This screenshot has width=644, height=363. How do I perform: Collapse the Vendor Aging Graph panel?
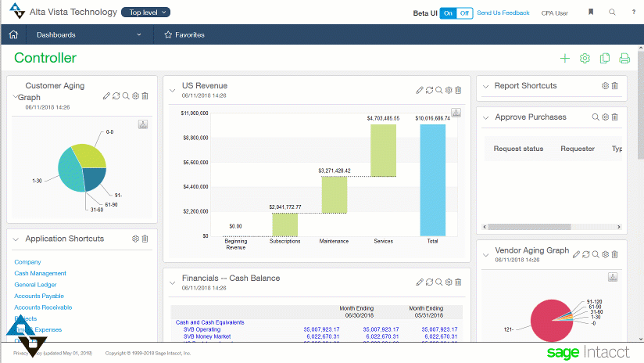(x=486, y=255)
